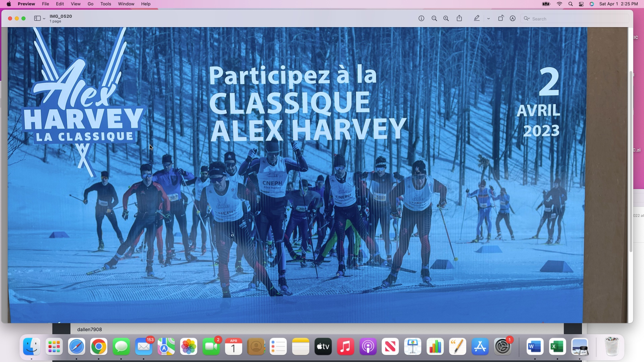
Task: Click the dallen7908 label behind Preview window
Action: 90,329
